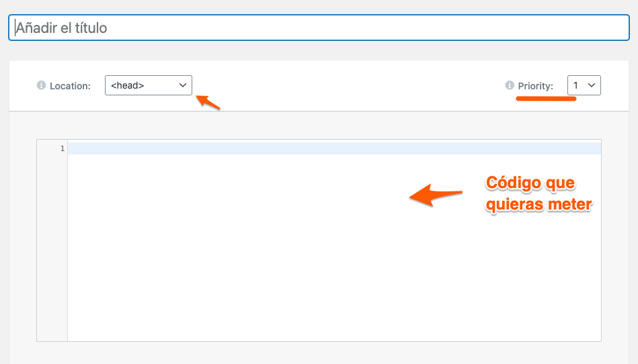The width and height of the screenshot is (638, 364).
Task: Click line number 1 in the gutter
Action: click(x=63, y=148)
